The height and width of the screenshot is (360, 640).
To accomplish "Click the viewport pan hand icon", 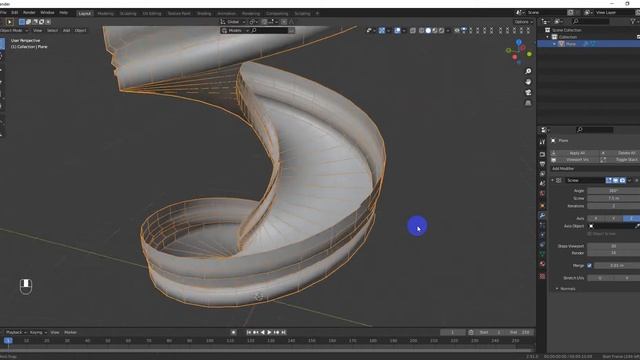I will [528, 82].
